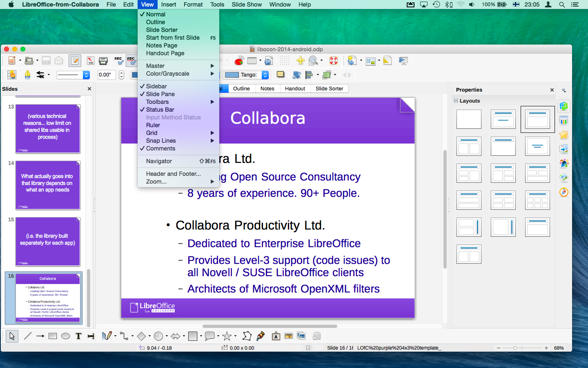Image resolution: width=588 pixels, height=368 pixels.
Task: Open the Tools menu
Action: [217, 4]
